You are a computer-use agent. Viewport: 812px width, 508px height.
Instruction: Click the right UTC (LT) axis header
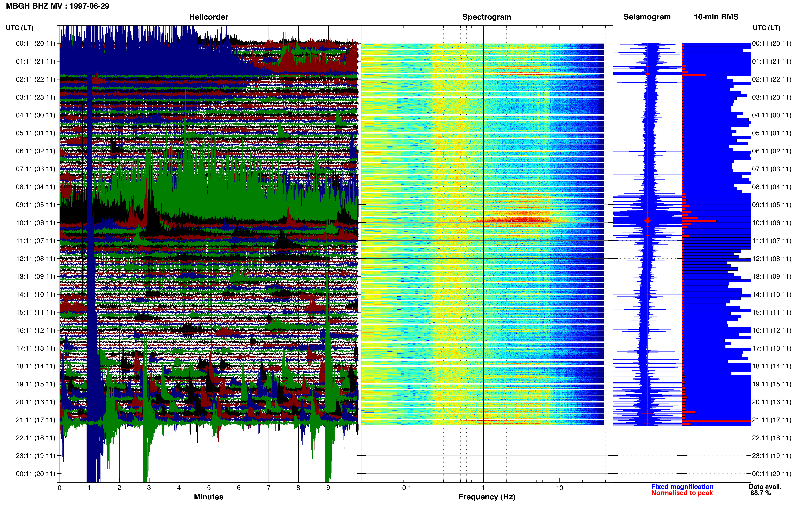click(766, 28)
